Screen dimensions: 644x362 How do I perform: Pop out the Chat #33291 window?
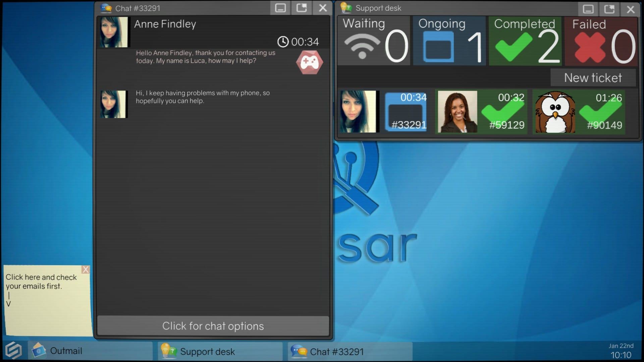[302, 8]
